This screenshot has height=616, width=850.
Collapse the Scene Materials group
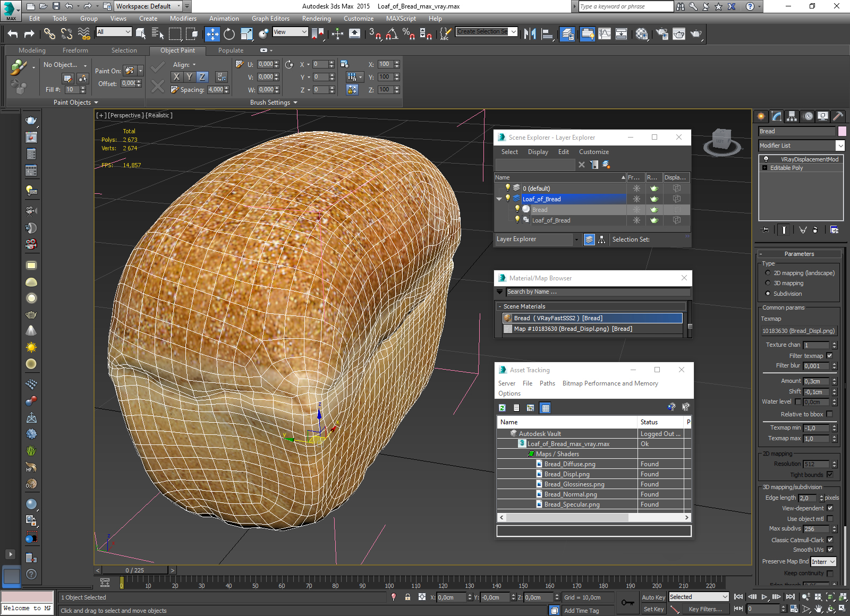pyautogui.click(x=500, y=306)
